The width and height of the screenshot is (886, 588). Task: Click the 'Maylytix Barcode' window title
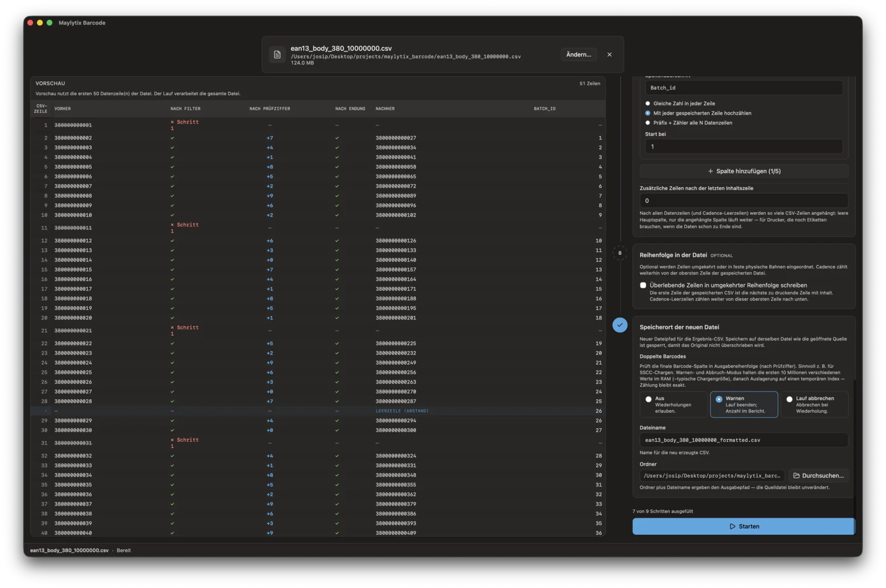(82, 23)
